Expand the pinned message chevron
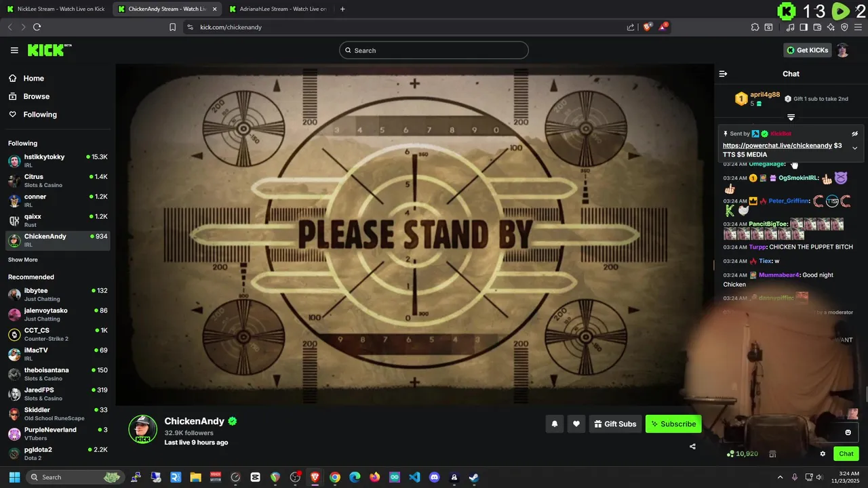Viewport: 868px width, 488px height. (x=854, y=148)
